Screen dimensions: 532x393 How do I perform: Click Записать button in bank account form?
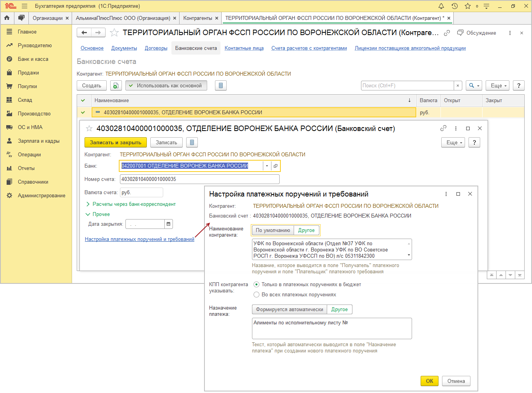click(166, 143)
